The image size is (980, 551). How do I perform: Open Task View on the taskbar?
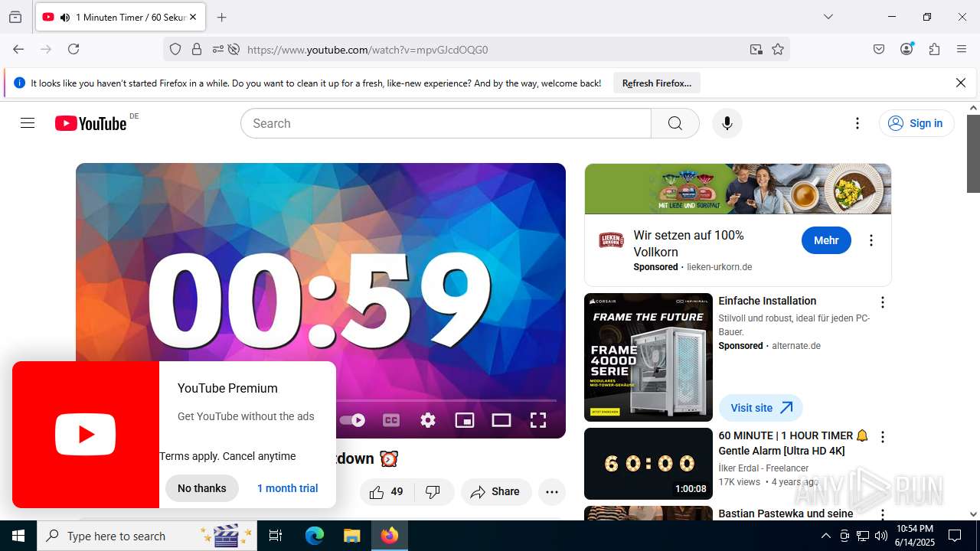[x=276, y=536]
